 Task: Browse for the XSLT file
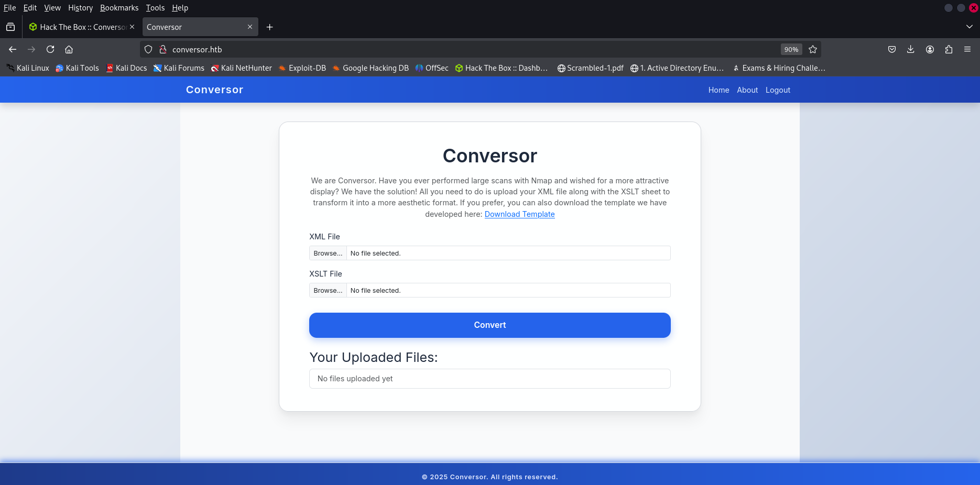pyautogui.click(x=328, y=291)
